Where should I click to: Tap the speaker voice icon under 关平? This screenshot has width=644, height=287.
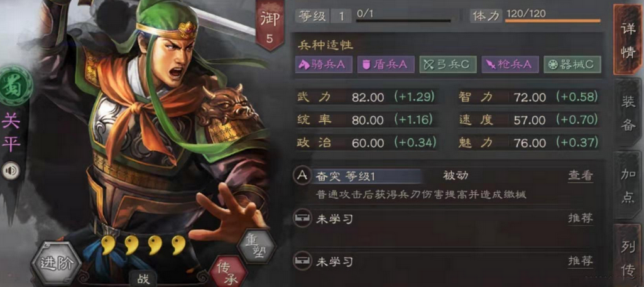[11, 171]
